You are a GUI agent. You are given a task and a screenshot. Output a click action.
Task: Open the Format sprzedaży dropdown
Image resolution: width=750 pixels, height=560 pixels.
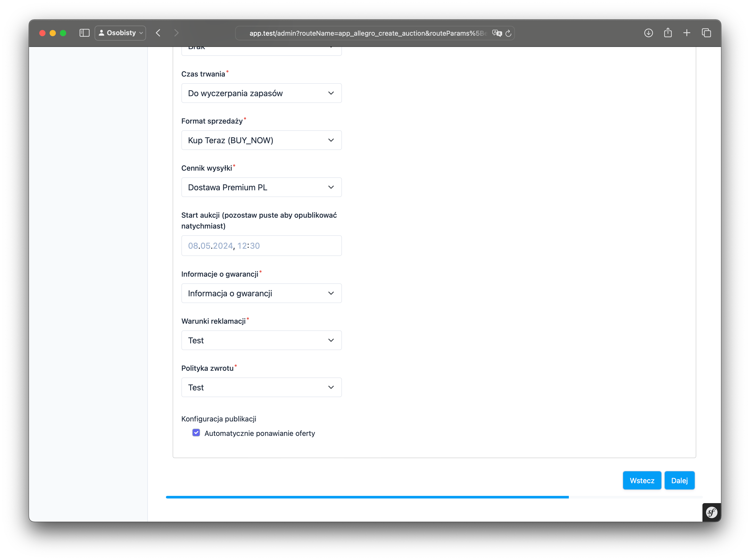(261, 140)
